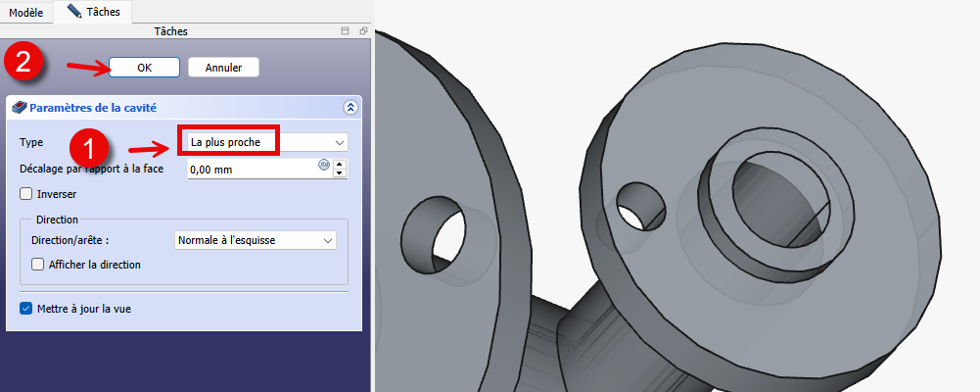
Task: Uncheck Mettre à jour la vue
Action: 25,309
